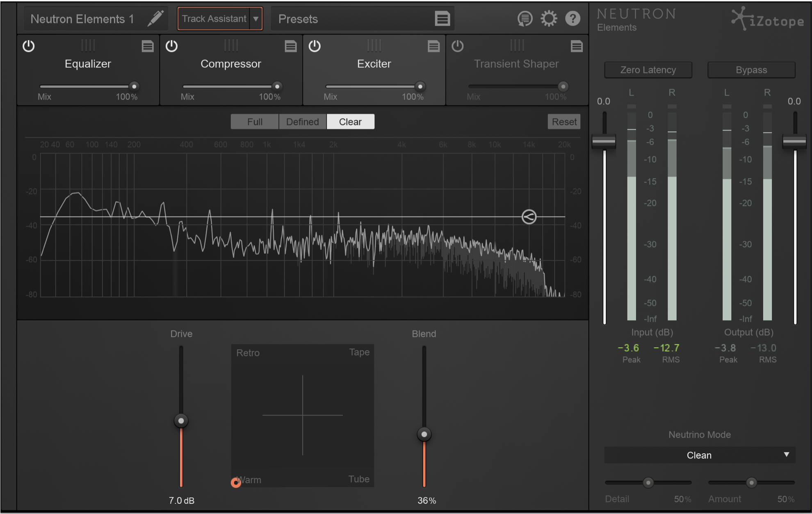812x514 pixels.
Task: Select the Full post-filter mode
Action: [255, 122]
